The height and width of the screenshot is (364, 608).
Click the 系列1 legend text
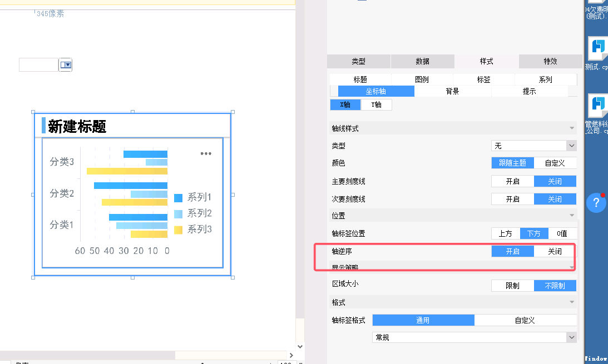tap(199, 197)
